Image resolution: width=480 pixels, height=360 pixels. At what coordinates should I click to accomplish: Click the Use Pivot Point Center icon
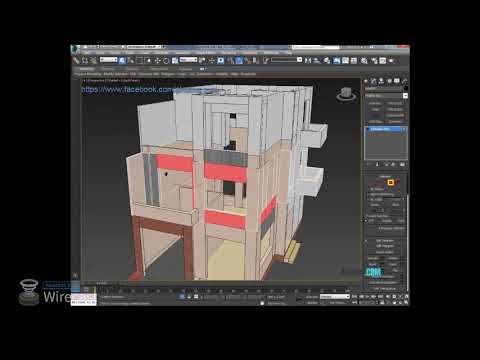(202, 60)
